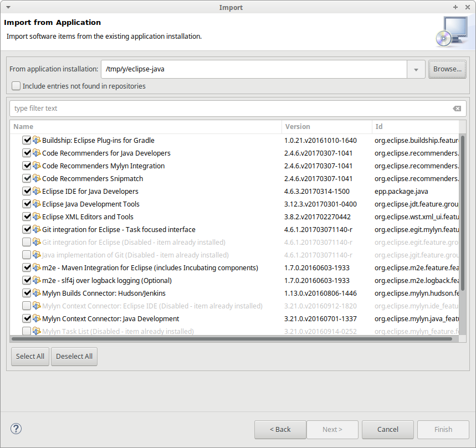Click Select All button

click(x=30, y=357)
